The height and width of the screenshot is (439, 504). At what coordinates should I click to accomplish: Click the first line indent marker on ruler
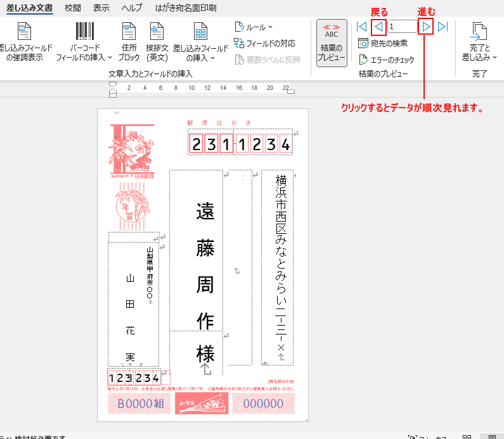coord(112,84)
